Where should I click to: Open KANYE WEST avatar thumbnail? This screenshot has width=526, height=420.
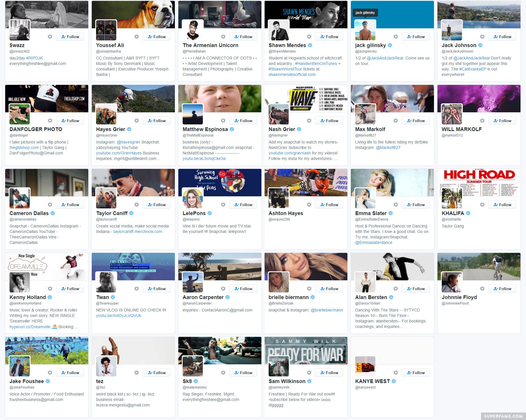(x=365, y=366)
